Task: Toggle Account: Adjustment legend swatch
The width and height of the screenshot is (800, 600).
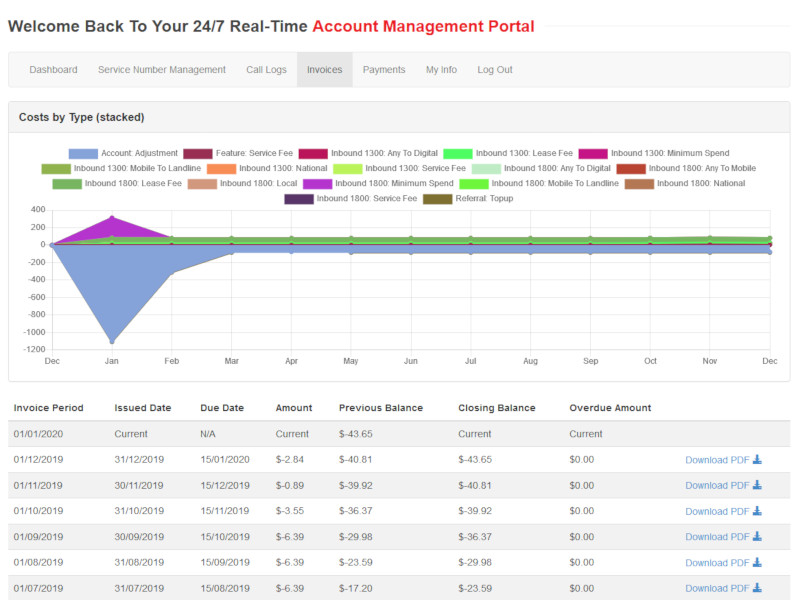Action: coord(83,153)
